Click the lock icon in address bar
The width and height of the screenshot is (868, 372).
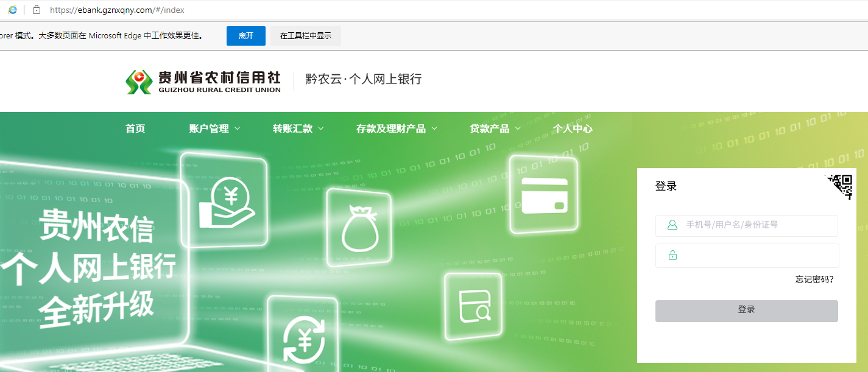(37, 10)
